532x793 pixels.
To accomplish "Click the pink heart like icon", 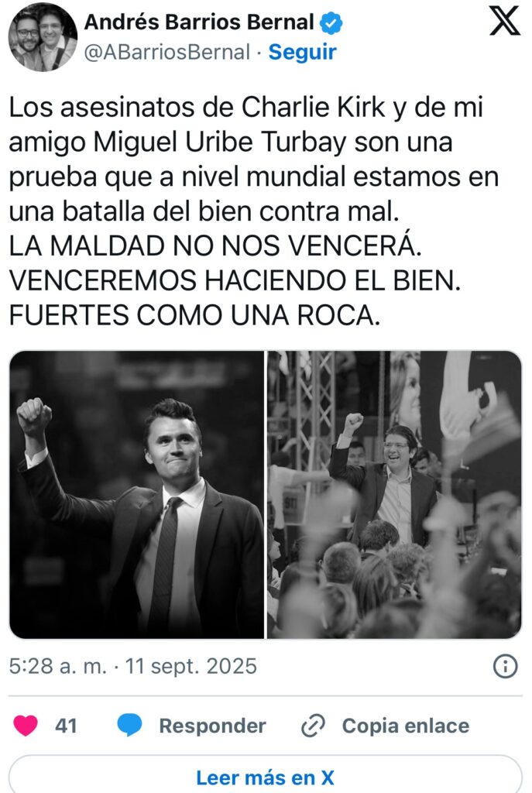I will point(26,726).
